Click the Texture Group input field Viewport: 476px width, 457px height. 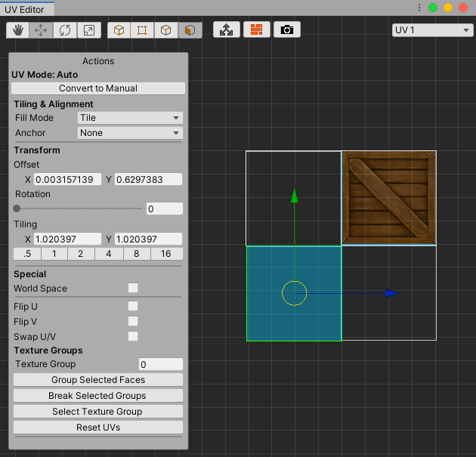(161, 365)
